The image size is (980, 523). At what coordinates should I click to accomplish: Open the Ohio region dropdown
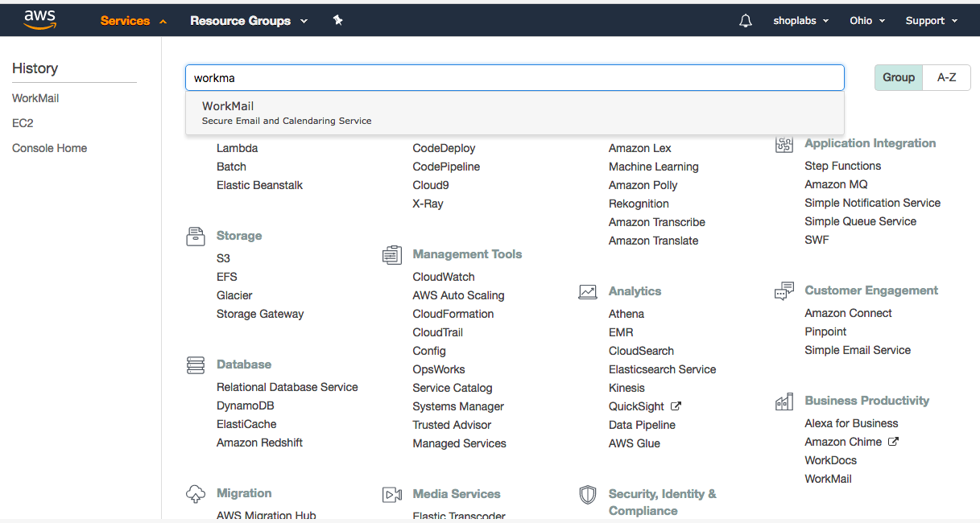coord(867,21)
